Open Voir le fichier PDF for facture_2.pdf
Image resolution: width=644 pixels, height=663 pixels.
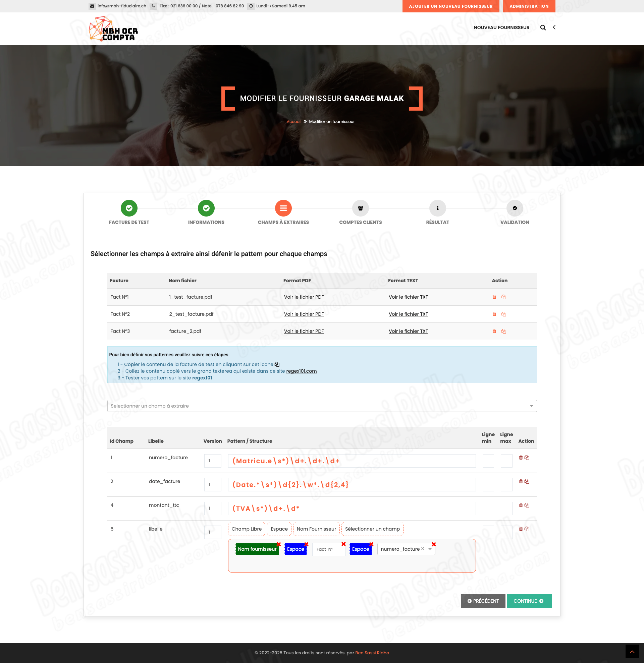[x=304, y=331]
